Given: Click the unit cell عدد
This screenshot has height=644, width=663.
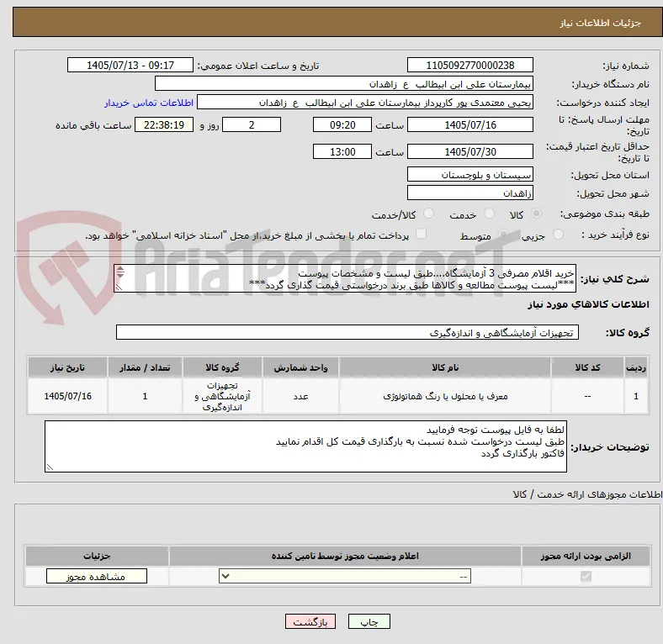Looking at the screenshot, I should 300,396.
